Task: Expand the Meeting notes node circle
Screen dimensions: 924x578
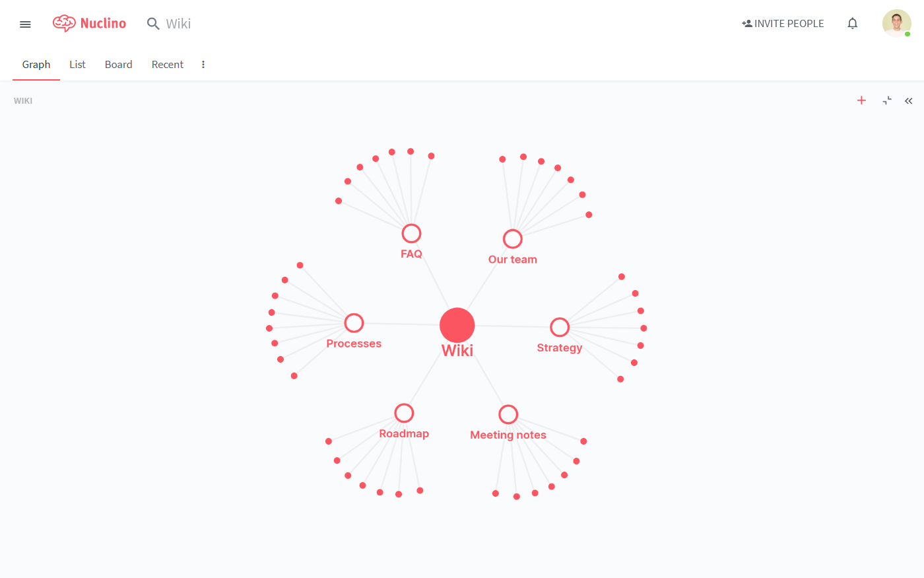Action: (508, 414)
